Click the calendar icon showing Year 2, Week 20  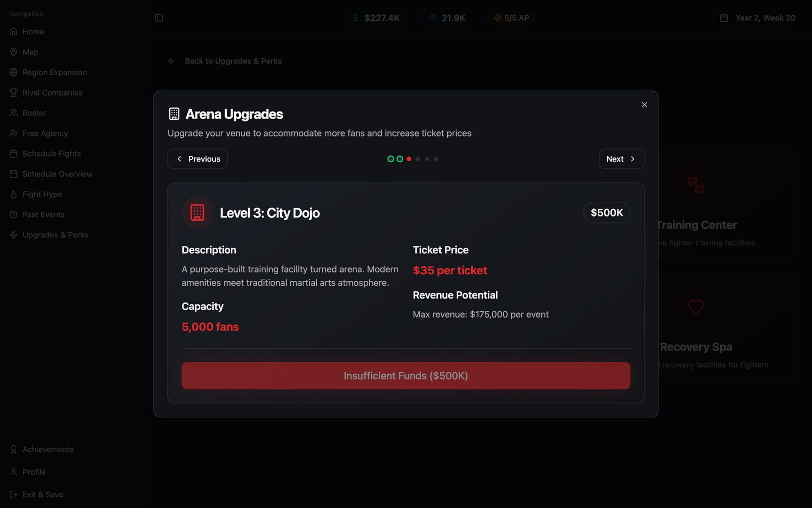pyautogui.click(x=724, y=17)
